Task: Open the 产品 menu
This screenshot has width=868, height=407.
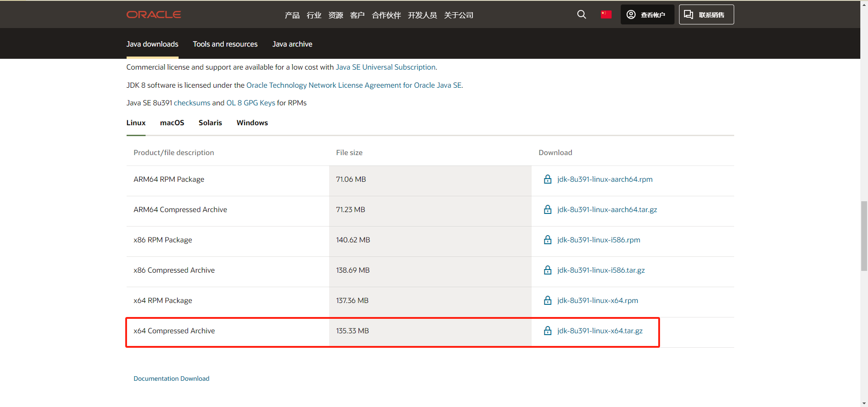Action: click(x=292, y=15)
